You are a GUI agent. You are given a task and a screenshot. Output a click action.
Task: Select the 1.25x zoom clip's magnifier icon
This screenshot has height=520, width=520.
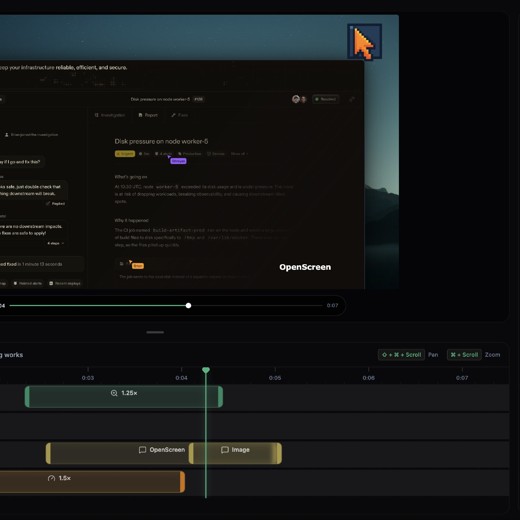click(114, 393)
